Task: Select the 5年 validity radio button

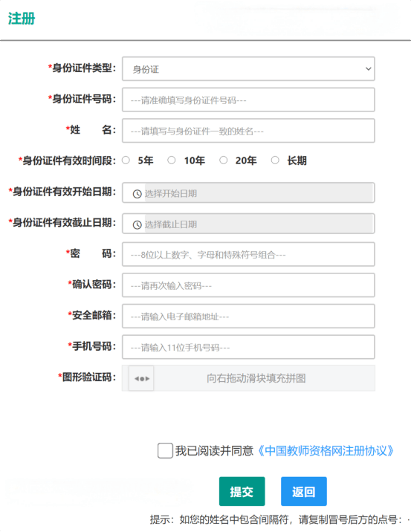Action: (x=126, y=160)
